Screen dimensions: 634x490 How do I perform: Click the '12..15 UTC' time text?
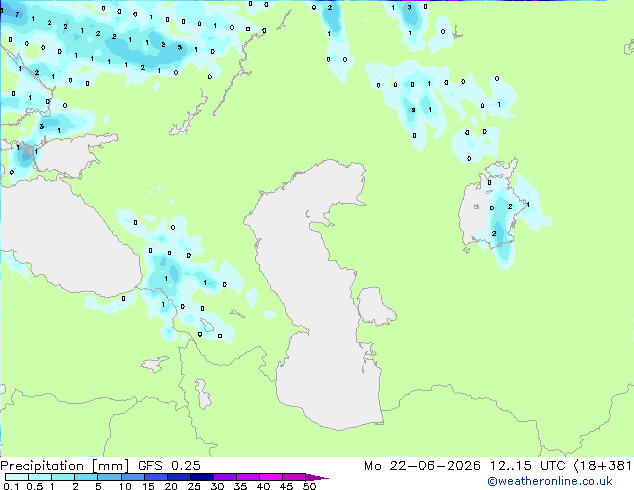click(x=527, y=466)
